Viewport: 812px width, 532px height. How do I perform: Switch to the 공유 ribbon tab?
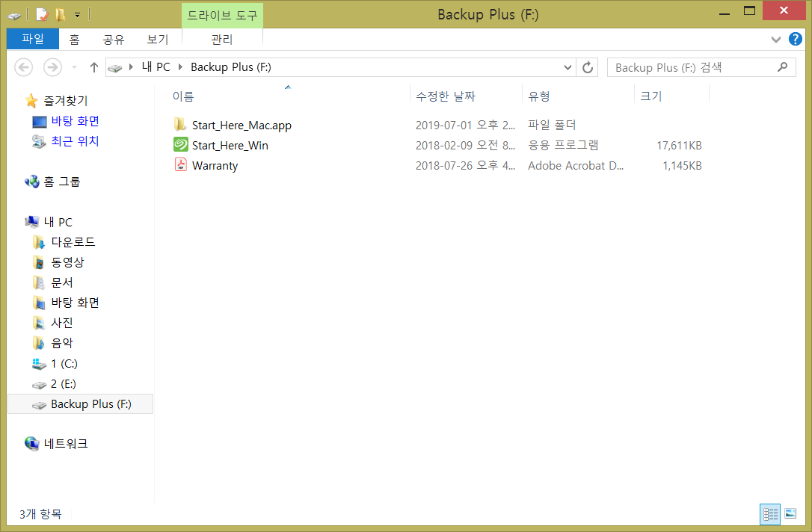114,40
